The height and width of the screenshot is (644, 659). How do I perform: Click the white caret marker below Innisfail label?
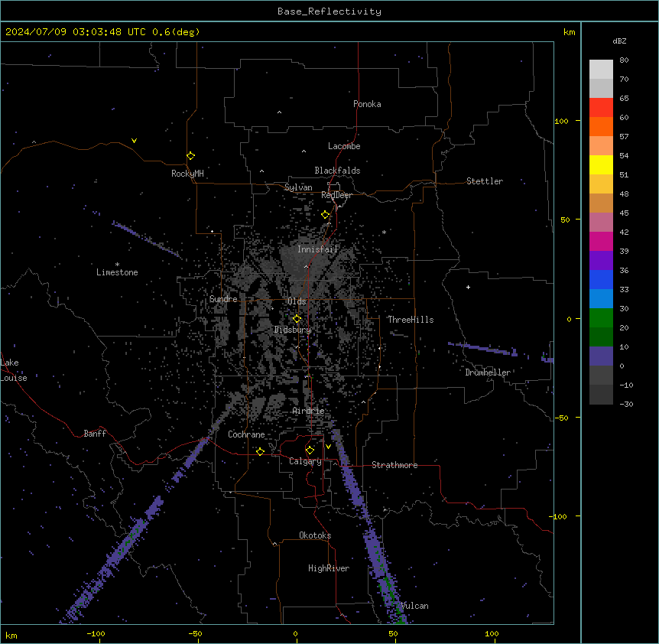point(306,266)
